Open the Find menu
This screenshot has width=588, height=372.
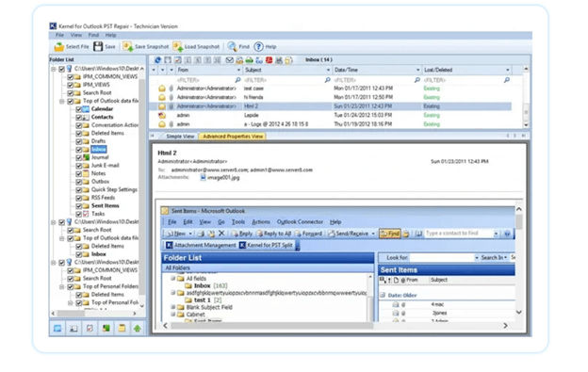pos(93,35)
